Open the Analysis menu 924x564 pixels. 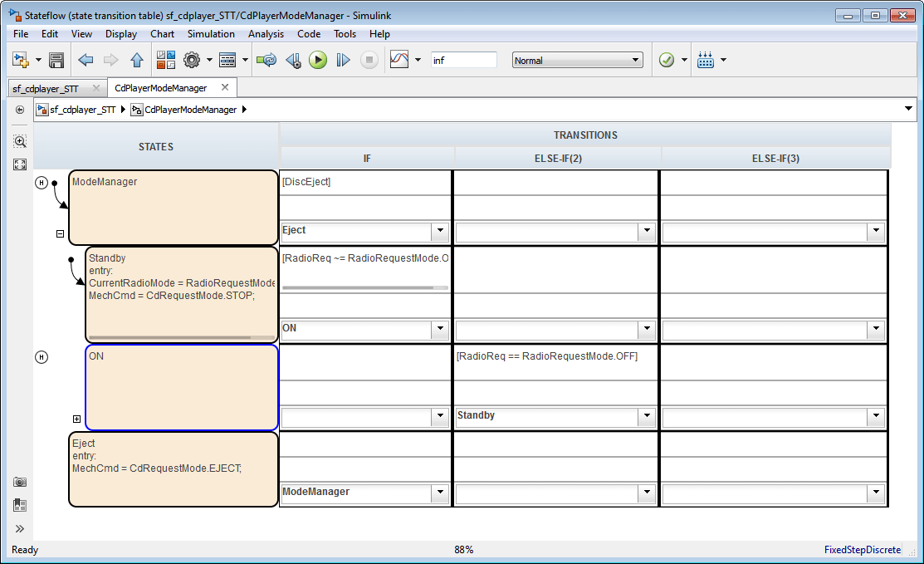point(266,34)
